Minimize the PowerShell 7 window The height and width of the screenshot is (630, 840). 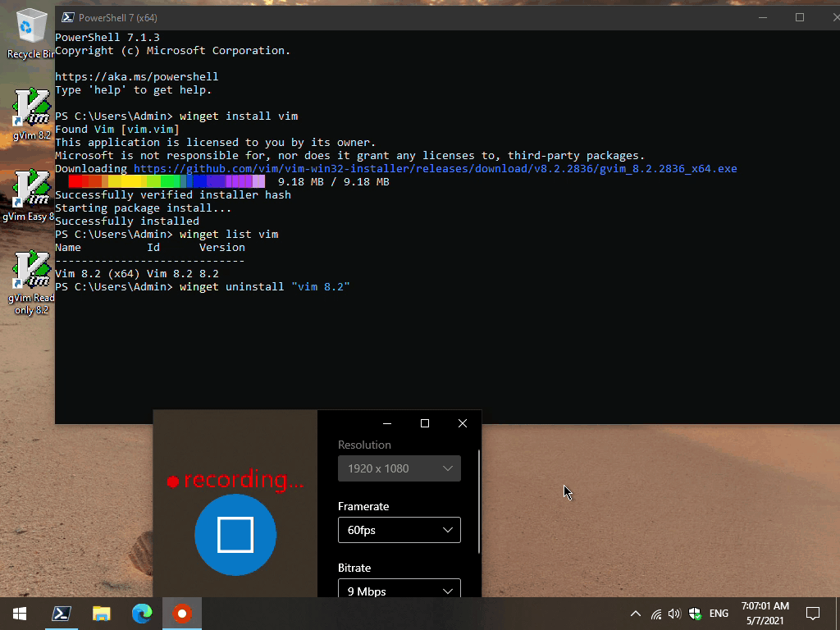pyautogui.click(x=763, y=18)
